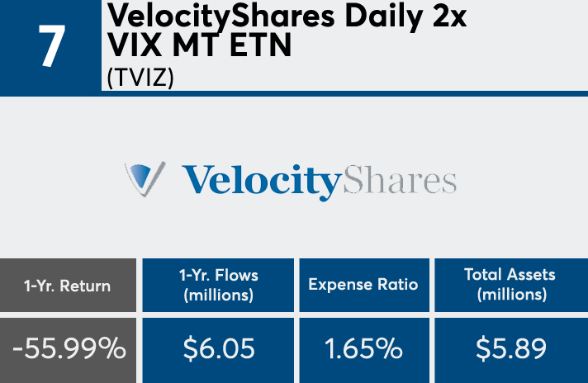Click the (TVIZ) ticker symbol

(x=141, y=77)
